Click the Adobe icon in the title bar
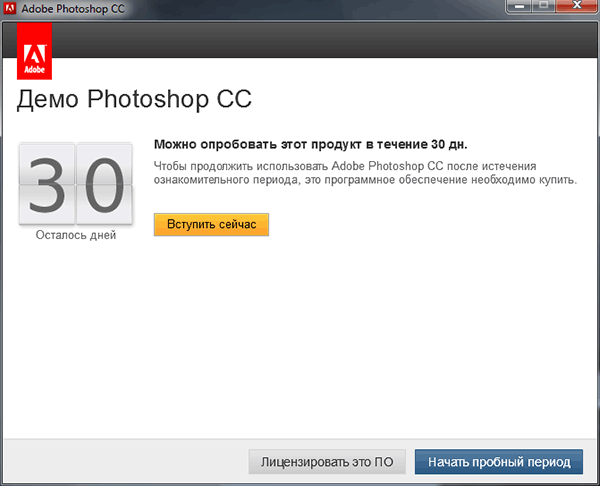The image size is (600, 486). point(10,8)
